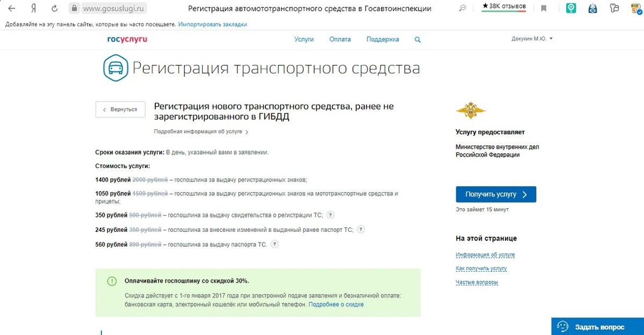The image size is (644, 335).
Task: Open the Оплата menu
Action: [x=340, y=39]
